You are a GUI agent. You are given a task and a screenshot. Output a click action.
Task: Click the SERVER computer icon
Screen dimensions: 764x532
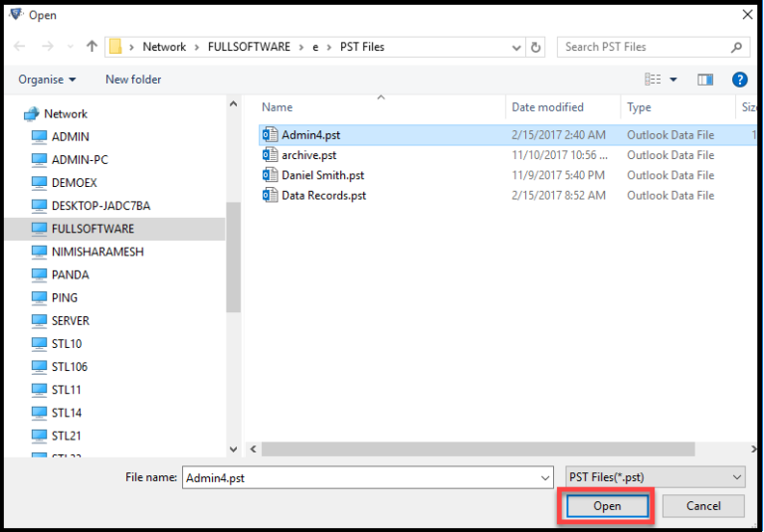[39, 321]
